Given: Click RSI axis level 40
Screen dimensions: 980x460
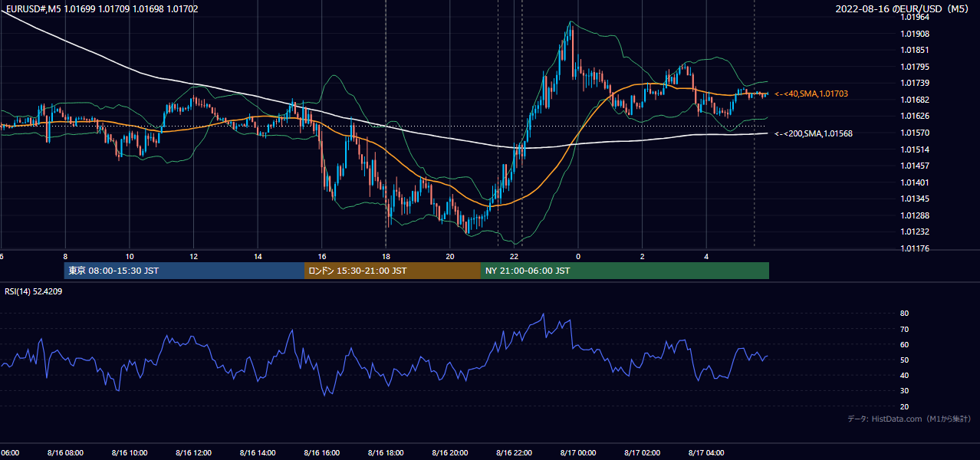Looking at the screenshot, I should point(904,375).
